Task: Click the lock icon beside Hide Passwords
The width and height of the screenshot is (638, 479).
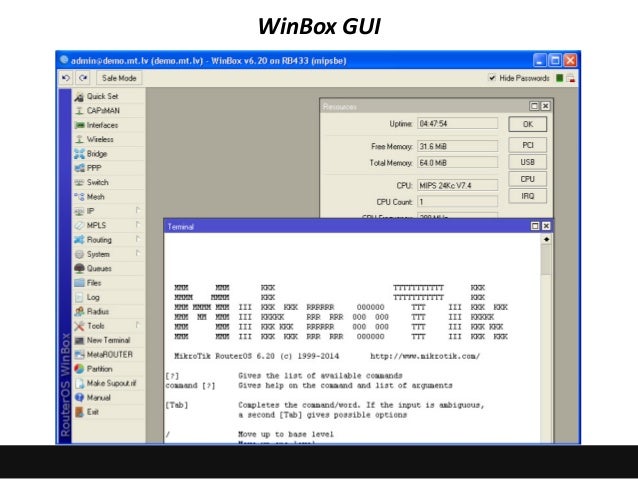Action: [x=571, y=78]
